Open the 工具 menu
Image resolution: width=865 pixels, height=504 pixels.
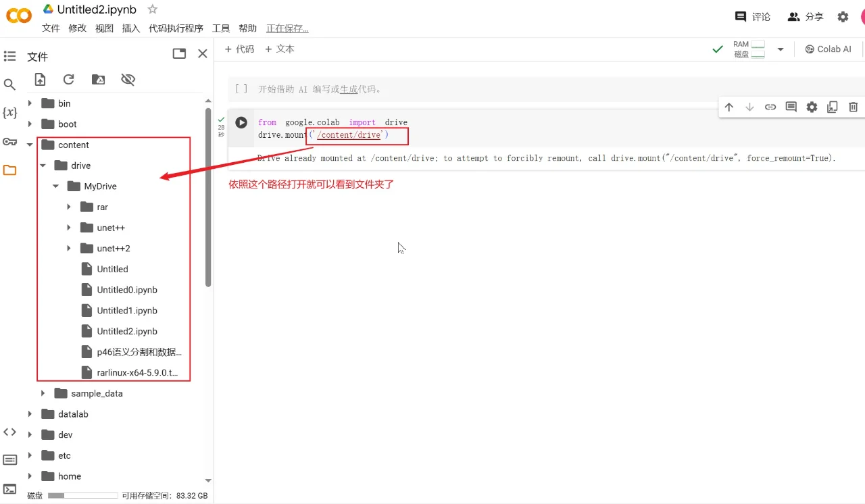pos(221,28)
